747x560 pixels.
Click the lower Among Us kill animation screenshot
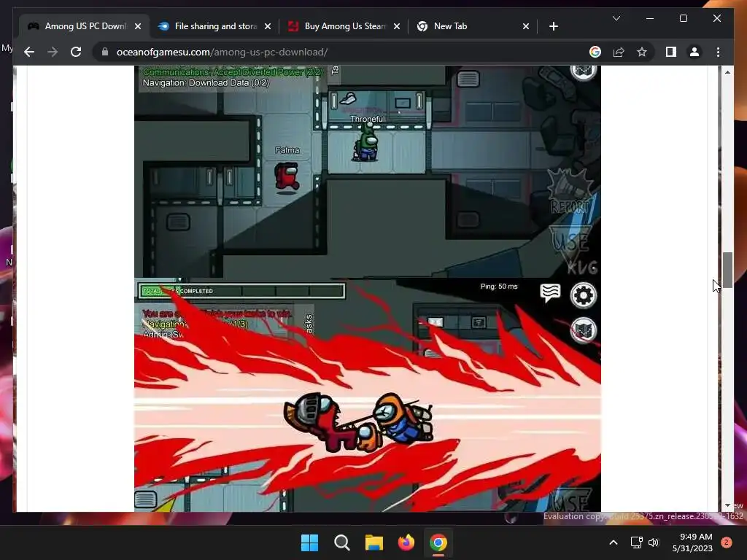pos(368,395)
